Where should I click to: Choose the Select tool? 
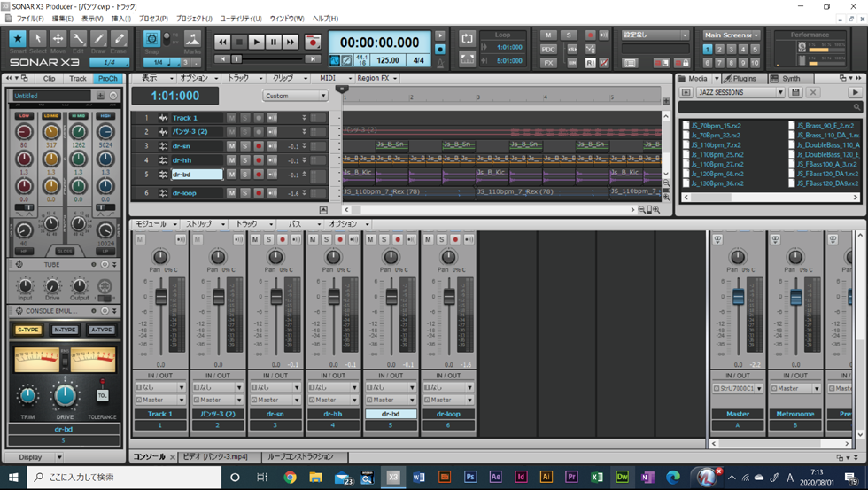(37, 39)
